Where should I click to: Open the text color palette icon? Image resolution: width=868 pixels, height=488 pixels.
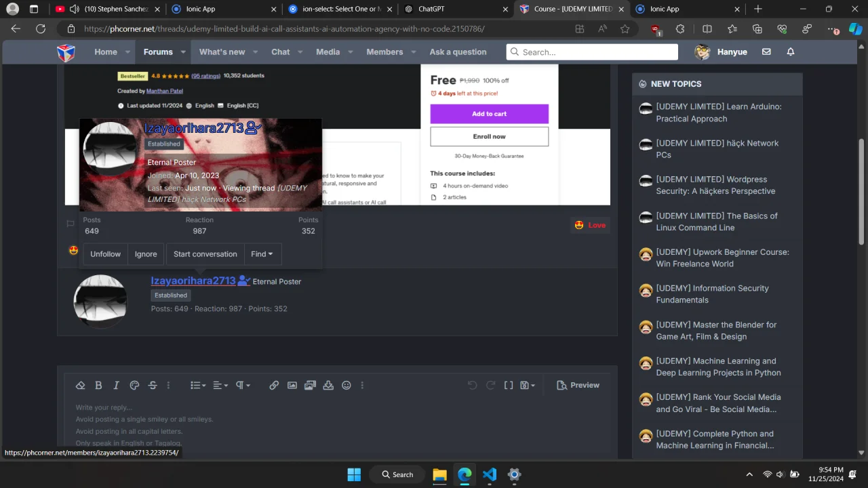click(x=134, y=385)
